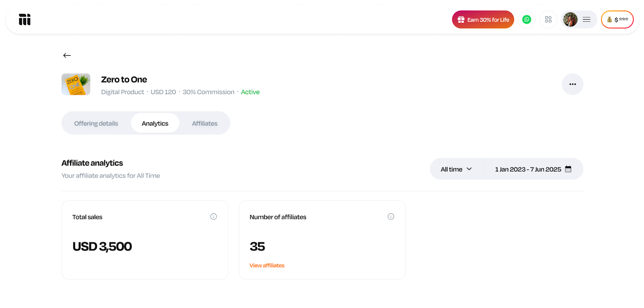
Task: Click the Total sales card
Action: 145,240
